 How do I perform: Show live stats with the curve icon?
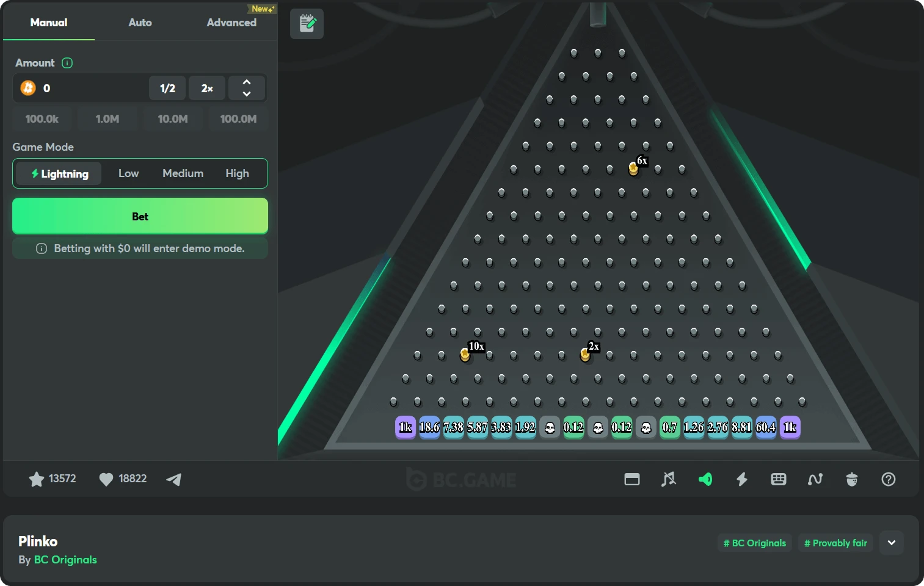click(815, 479)
